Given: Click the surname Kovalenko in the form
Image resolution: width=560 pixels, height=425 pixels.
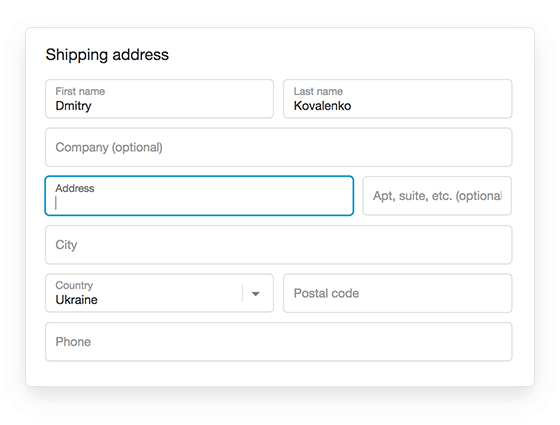Looking at the screenshot, I should tap(322, 106).
